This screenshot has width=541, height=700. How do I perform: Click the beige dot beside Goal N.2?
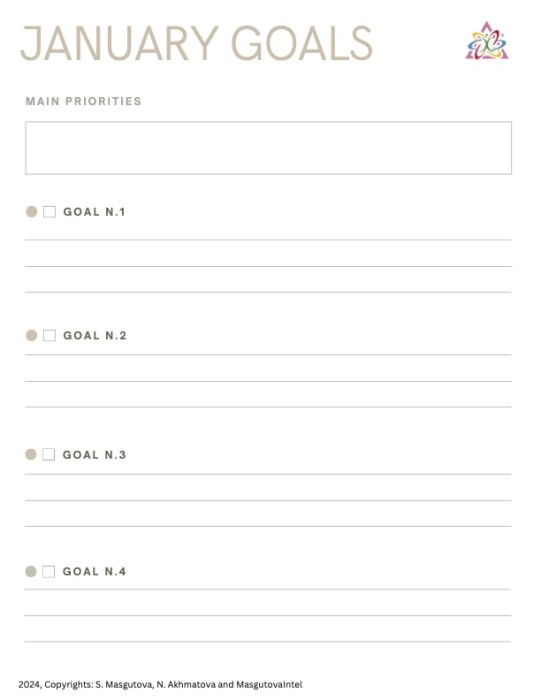(x=31, y=335)
